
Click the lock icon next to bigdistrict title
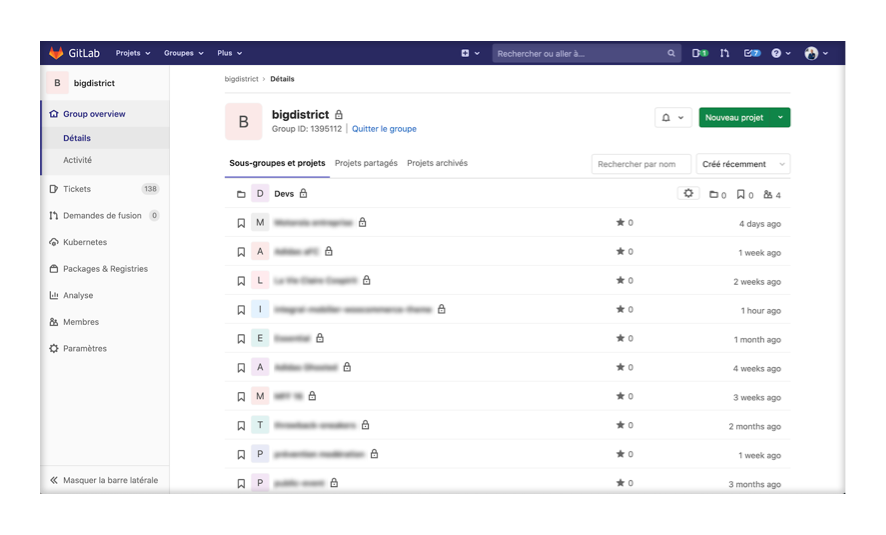tap(338, 115)
